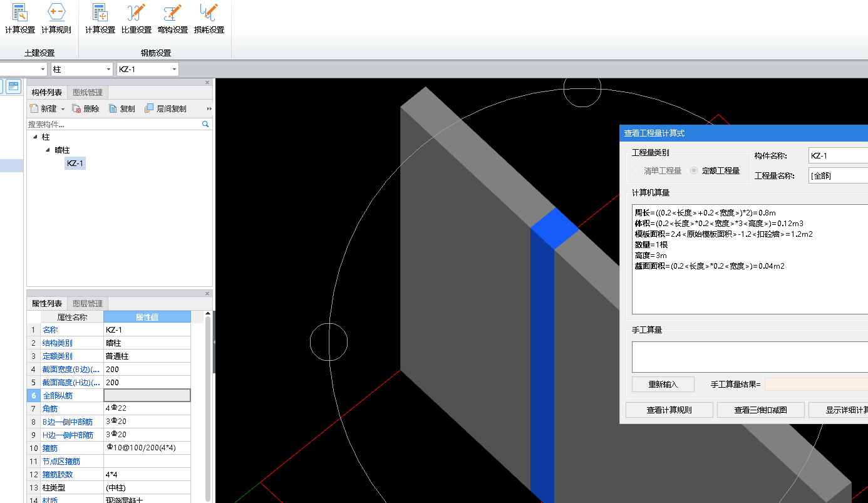Click the 定额类别 value 普通柱
This screenshot has width=868, height=503.
tap(147, 356)
